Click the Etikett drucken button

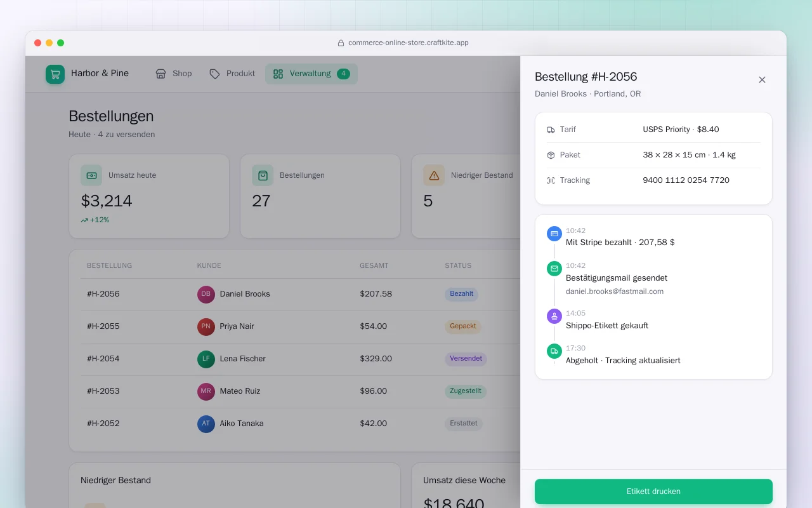click(653, 491)
